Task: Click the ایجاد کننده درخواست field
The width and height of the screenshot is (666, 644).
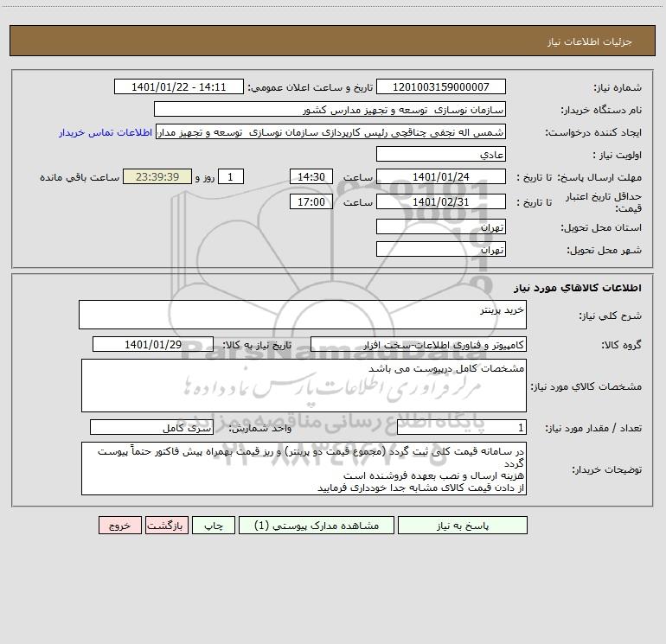Action: click(330, 131)
